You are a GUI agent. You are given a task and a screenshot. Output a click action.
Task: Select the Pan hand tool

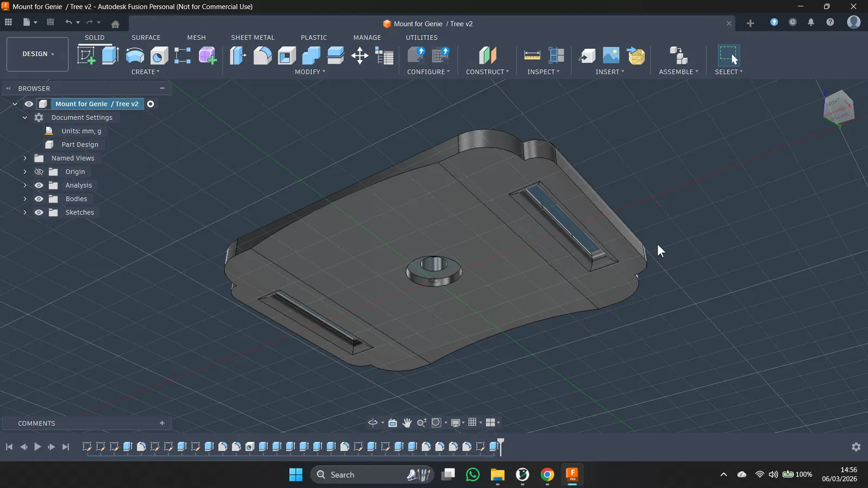tap(407, 423)
